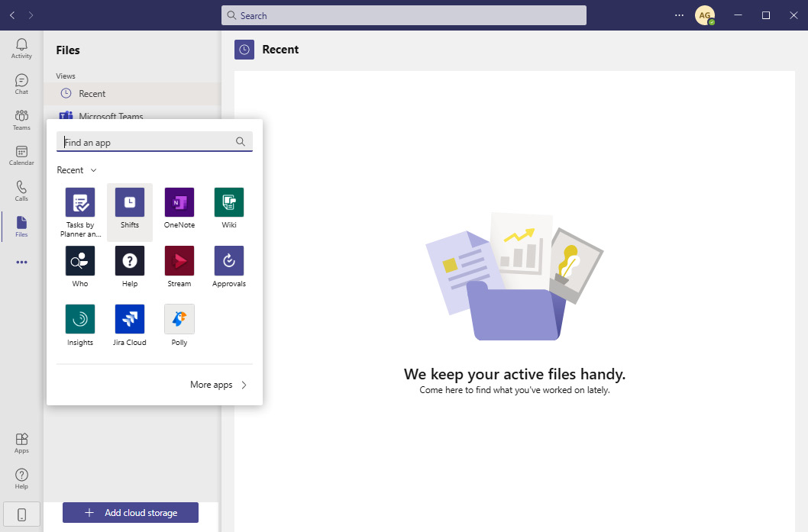Expand the Recent apps dropdown
This screenshot has width=808, height=532.
(77, 170)
